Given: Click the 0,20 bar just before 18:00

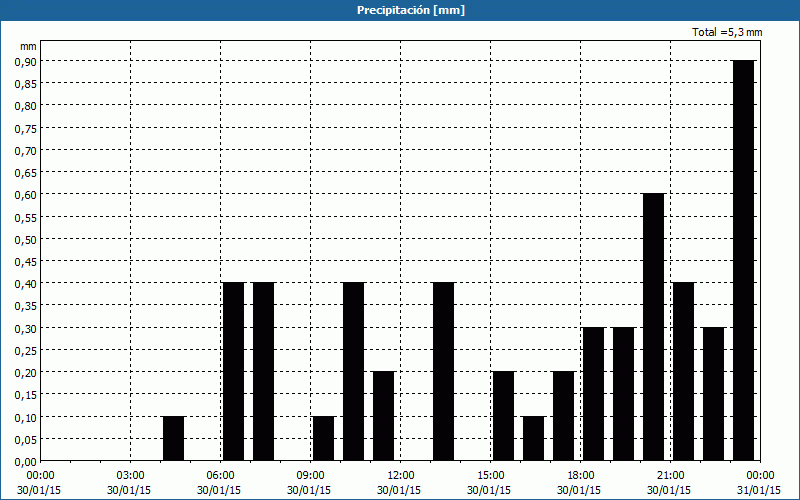Looking at the screenshot, I should 564,416.
